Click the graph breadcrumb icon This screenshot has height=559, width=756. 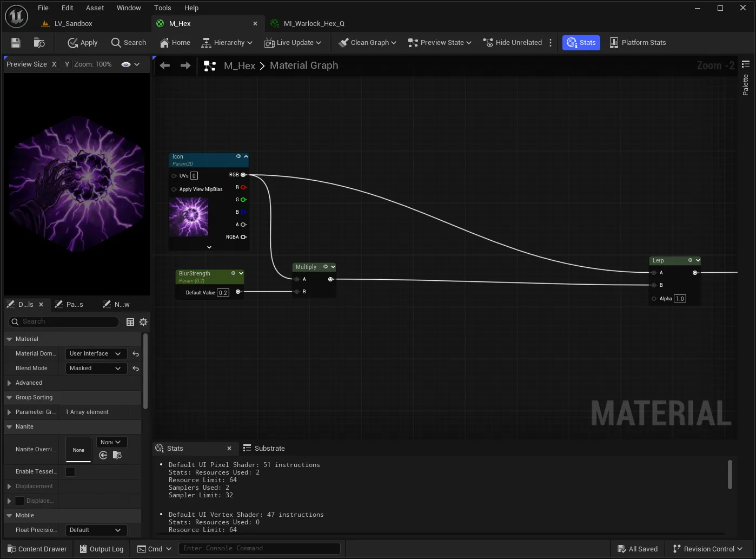click(210, 65)
